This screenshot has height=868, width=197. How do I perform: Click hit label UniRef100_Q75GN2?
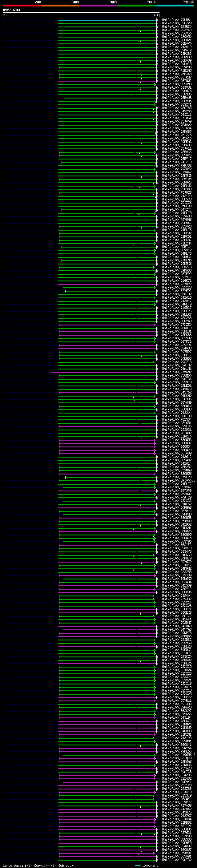[x=177, y=372]
